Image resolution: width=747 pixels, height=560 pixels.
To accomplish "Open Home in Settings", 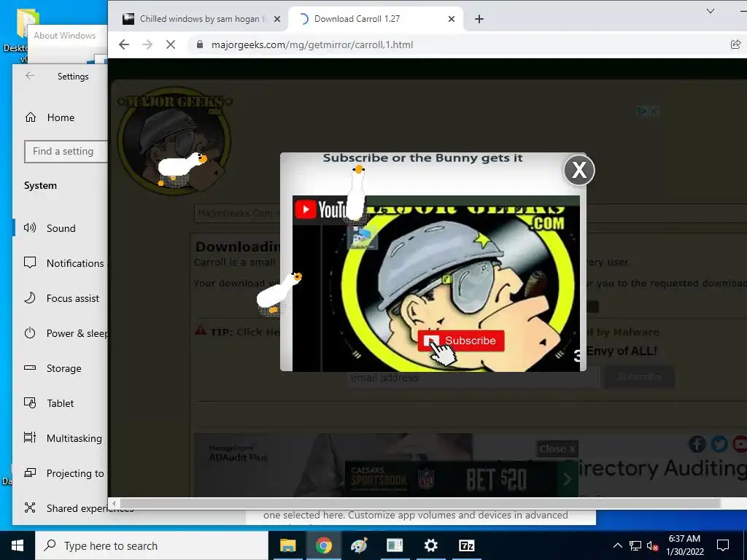I will (61, 117).
